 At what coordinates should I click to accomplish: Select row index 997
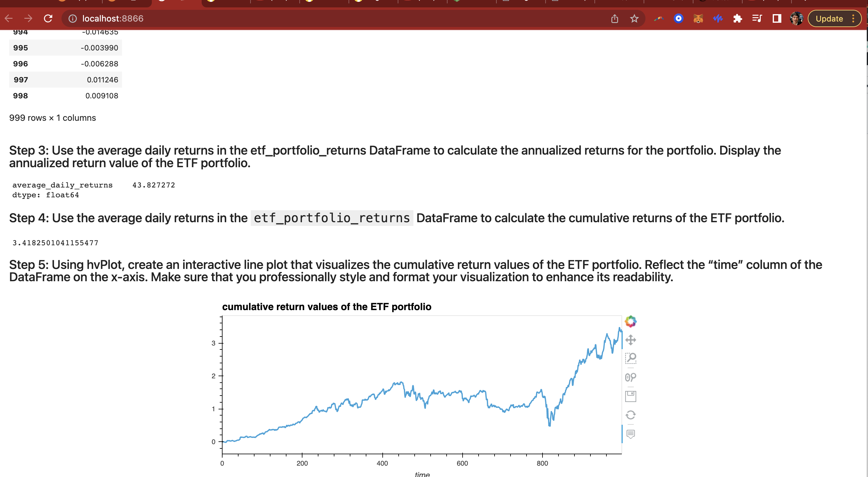click(21, 80)
